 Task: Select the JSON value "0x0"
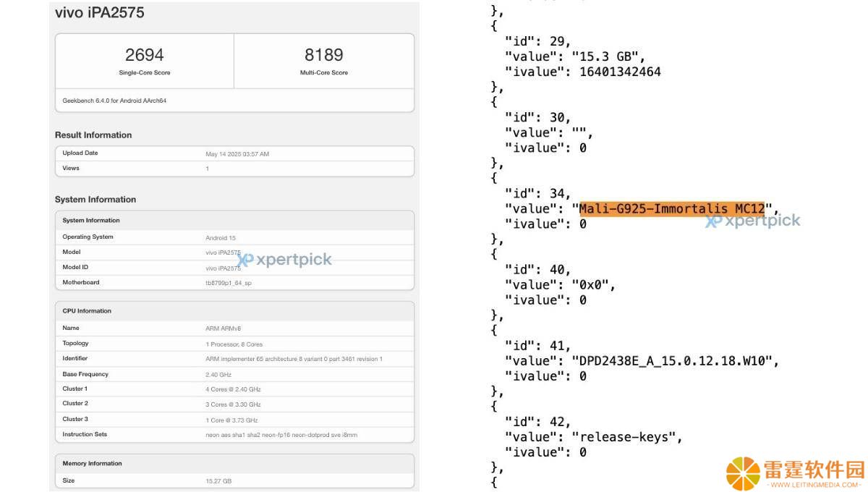[x=593, y=284]
